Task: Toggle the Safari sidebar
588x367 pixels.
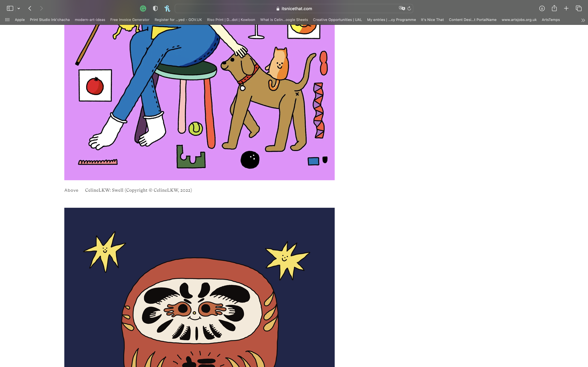Action: tap(10, 9)
